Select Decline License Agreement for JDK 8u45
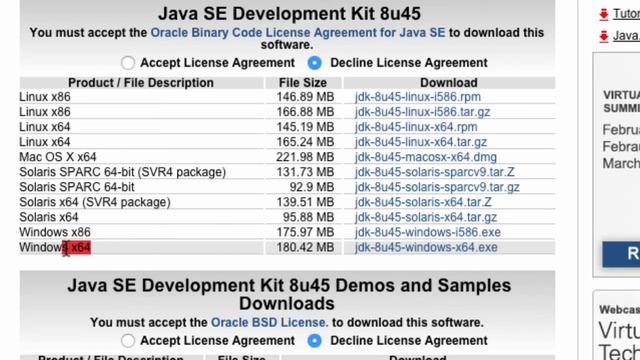The width and height of the screenshot is (640, 360). point(314,63)
